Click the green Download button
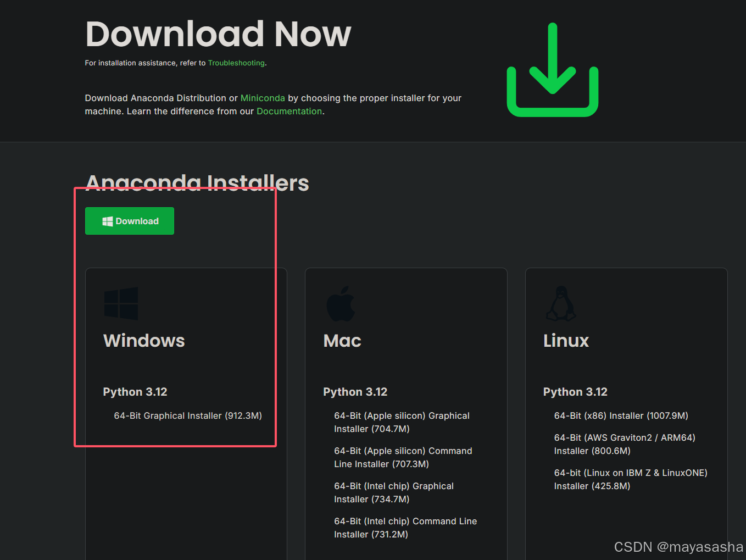The width and height of the screenshot is (746, 560). (130, 221)
